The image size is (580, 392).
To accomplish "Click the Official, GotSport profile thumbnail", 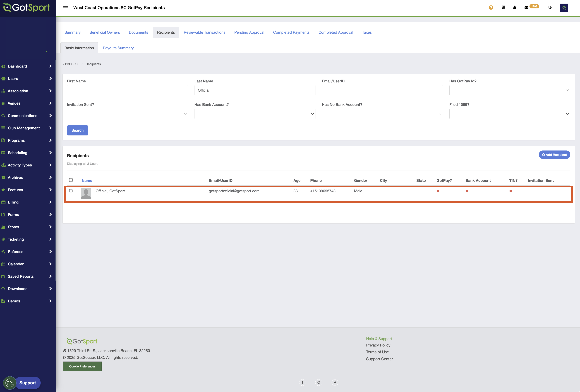I will pos(86,193).
